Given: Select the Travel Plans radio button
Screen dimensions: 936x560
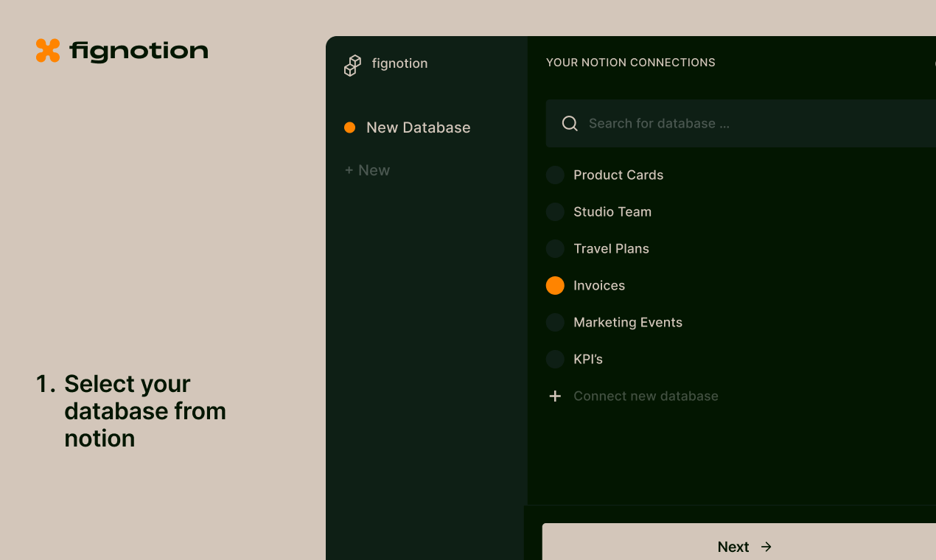Looking at the screenshot, I should click(x=555, y=248).
